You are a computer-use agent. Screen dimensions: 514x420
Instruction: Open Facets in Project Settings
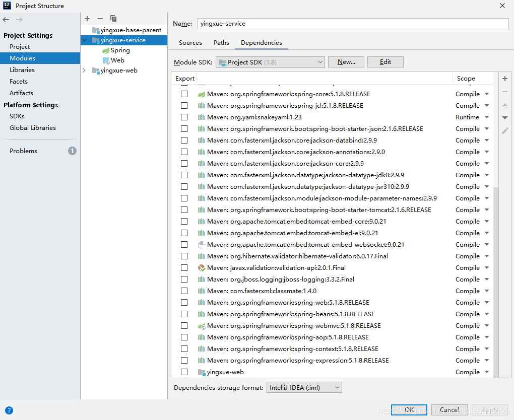(x=19, y=81)
